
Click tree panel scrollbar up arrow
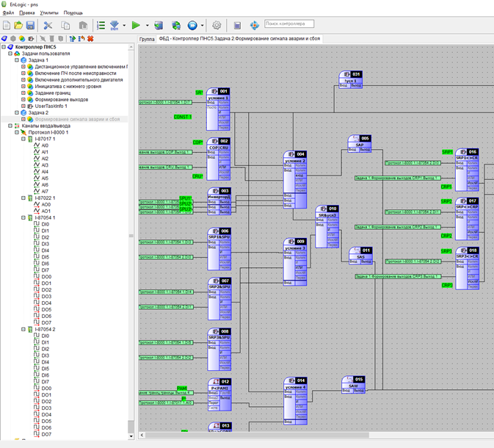pyautogui.click(x=131, y=47)
